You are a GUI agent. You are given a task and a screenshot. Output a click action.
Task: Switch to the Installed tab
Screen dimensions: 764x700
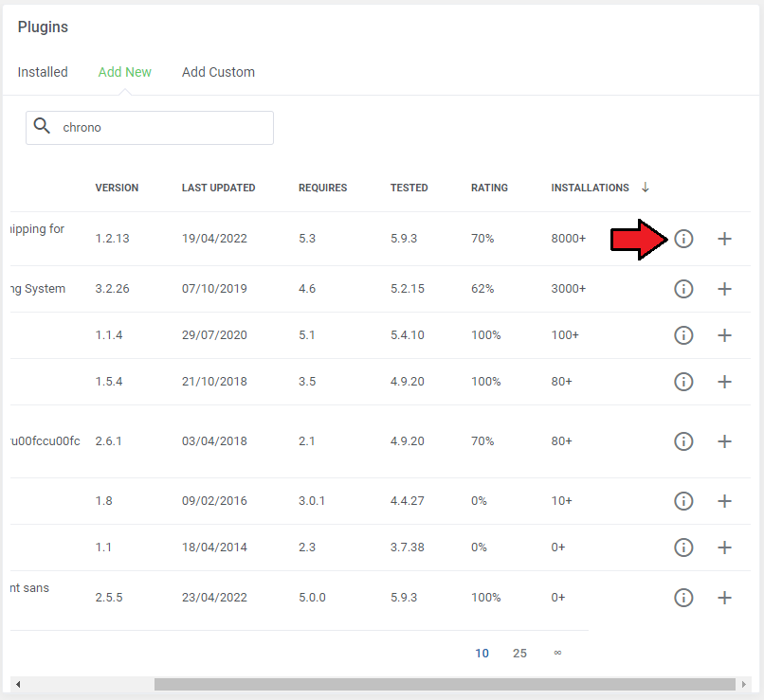(x=43, y=72)
